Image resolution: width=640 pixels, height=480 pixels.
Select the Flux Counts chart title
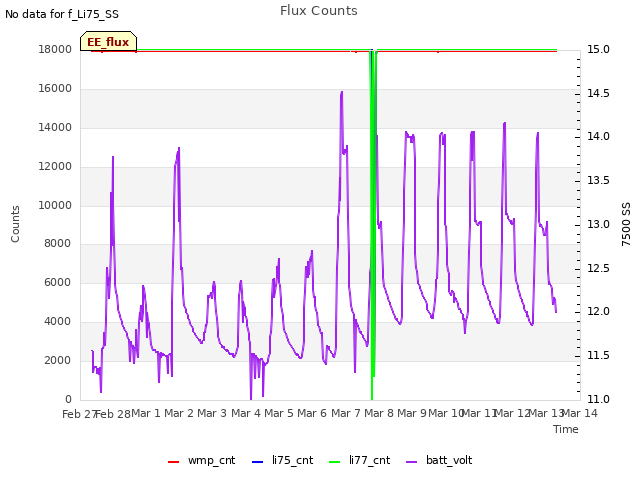pyautogui.click(x=319, y=11)
